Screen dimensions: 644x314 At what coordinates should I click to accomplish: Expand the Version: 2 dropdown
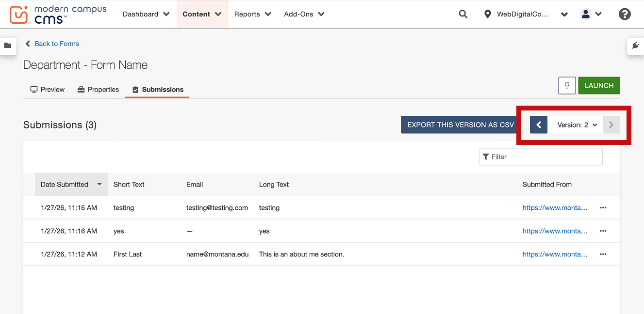click(577, 125)
